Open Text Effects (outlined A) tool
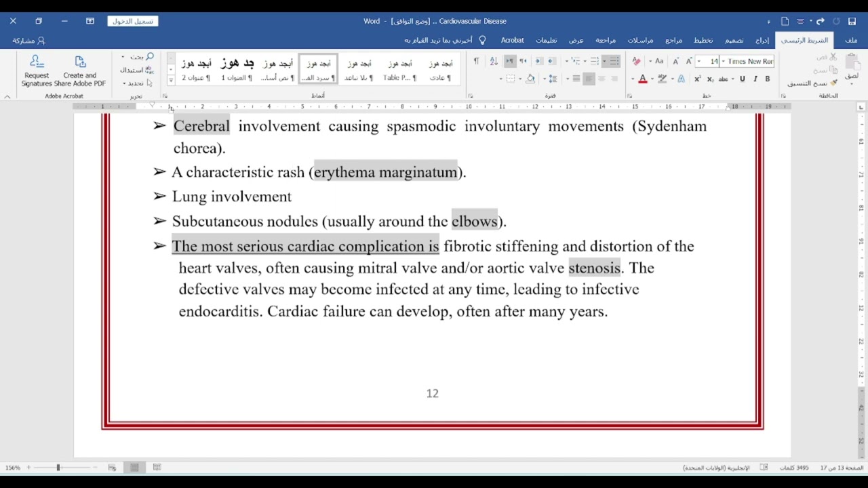The width and height of the screenshot is (868, 488). 681,79
